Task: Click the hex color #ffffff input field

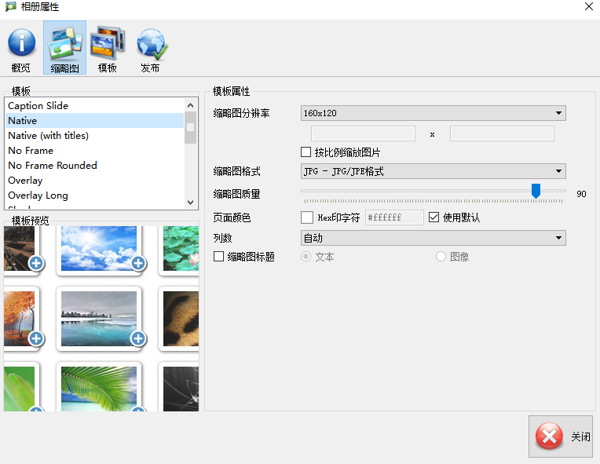Action: [394, 217]
